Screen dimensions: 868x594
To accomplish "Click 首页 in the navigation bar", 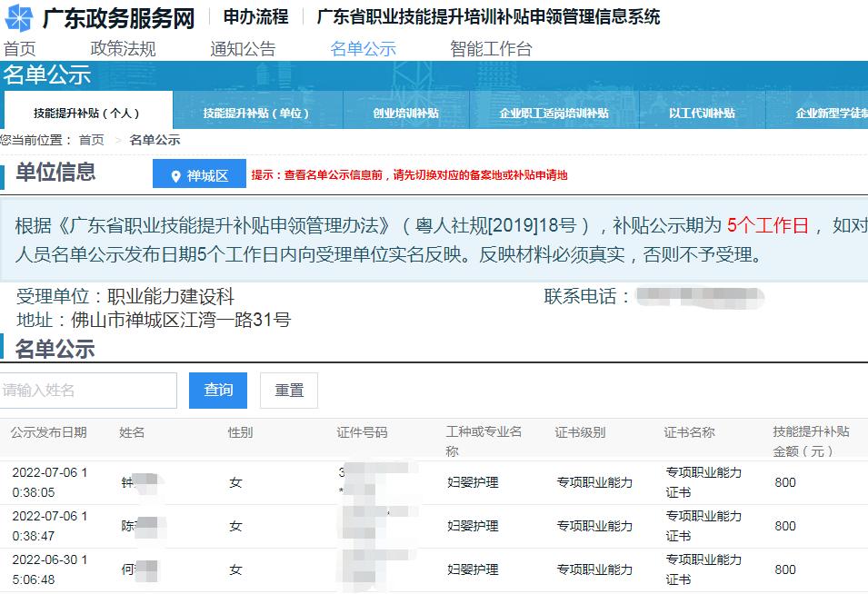I will click(20, 48).
